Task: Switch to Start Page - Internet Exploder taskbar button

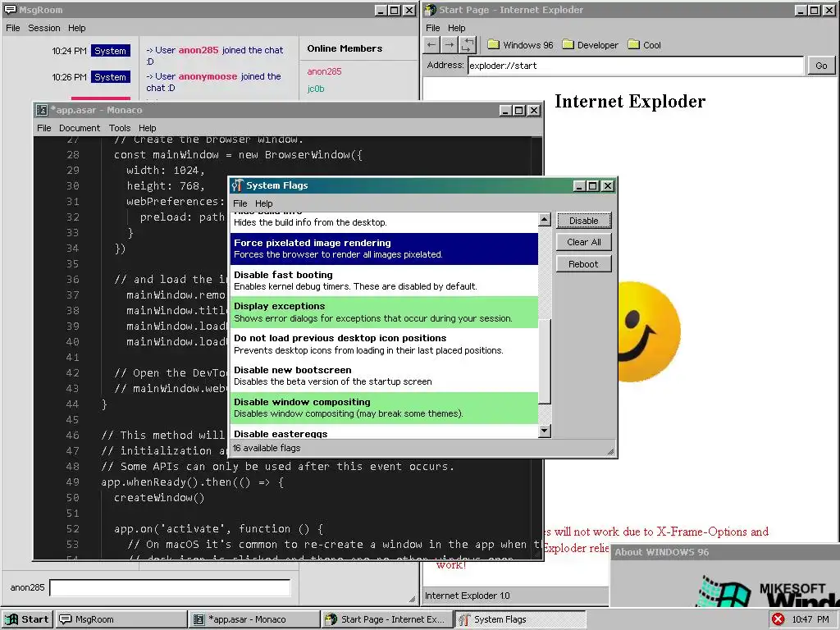Action: (387, 619)
